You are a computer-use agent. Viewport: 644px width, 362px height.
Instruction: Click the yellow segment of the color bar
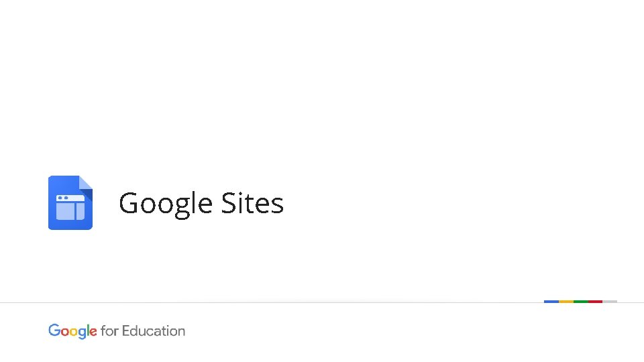pyautogui.click(x=566, y=302)
